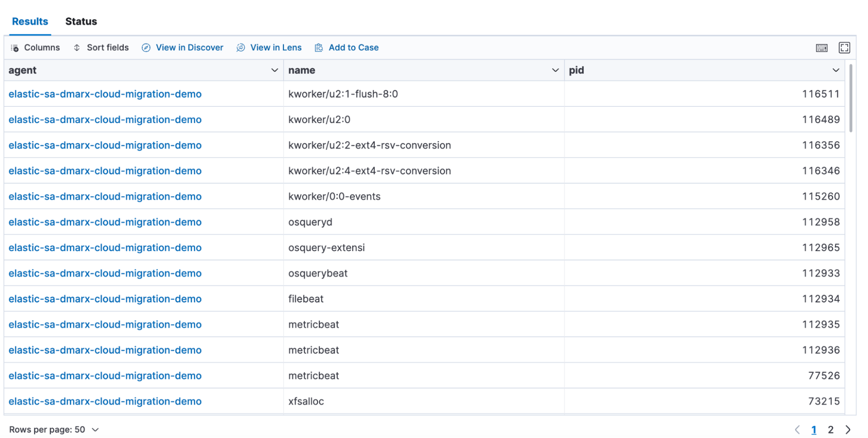The height and width of the screenshot is (438, 868).
Task: Open pid column header menu chevron
Action: point(835,70)
